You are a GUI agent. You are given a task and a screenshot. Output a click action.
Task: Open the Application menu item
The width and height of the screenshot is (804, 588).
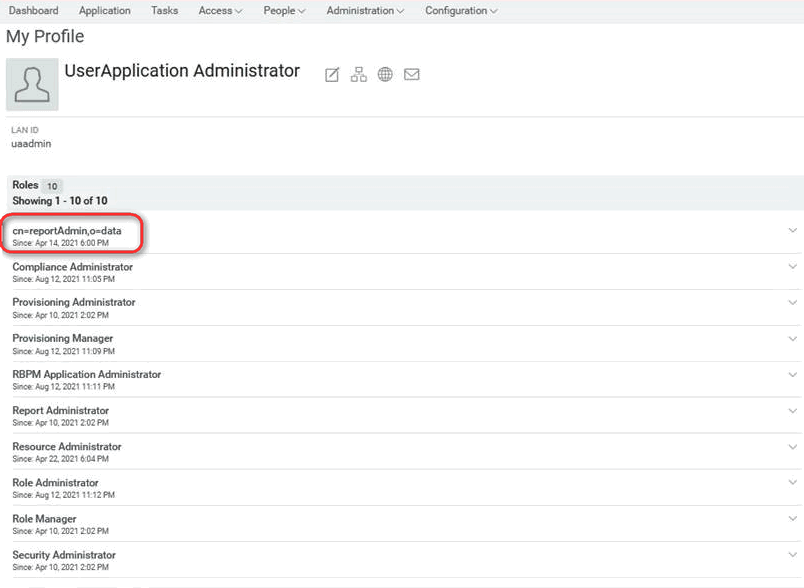(x=104, y=11)
